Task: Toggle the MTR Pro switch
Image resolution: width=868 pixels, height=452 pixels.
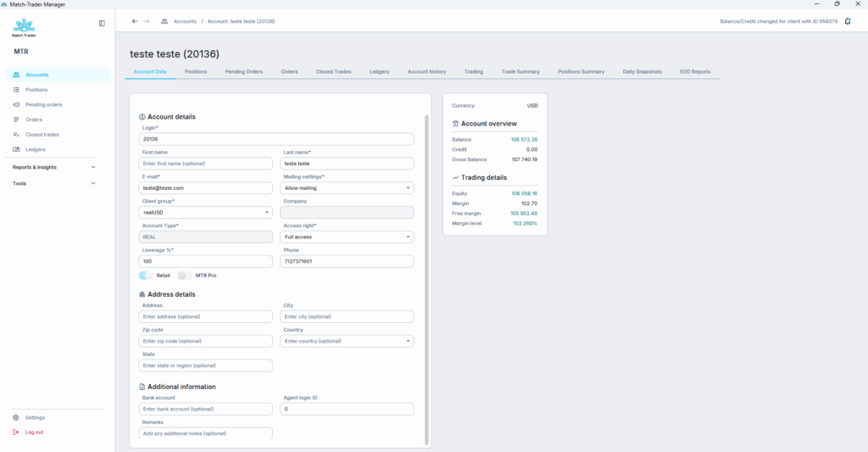Action: [184, 276]
